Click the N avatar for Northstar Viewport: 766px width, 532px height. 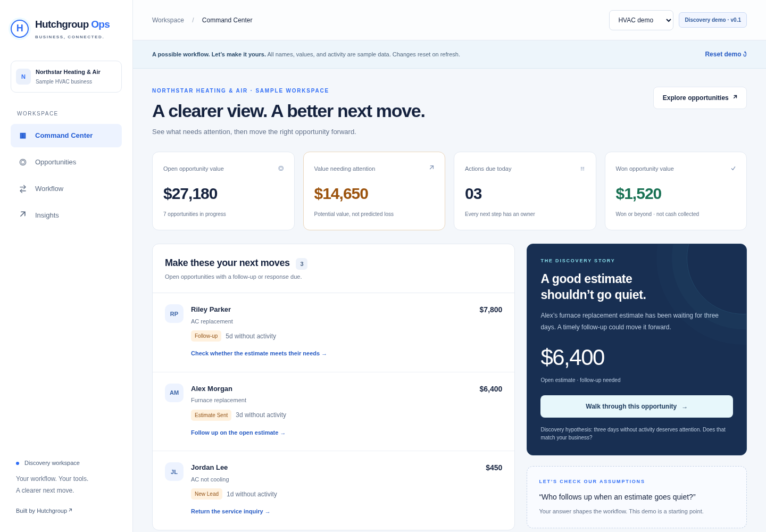pyautogui.click(x=23, y=77)
